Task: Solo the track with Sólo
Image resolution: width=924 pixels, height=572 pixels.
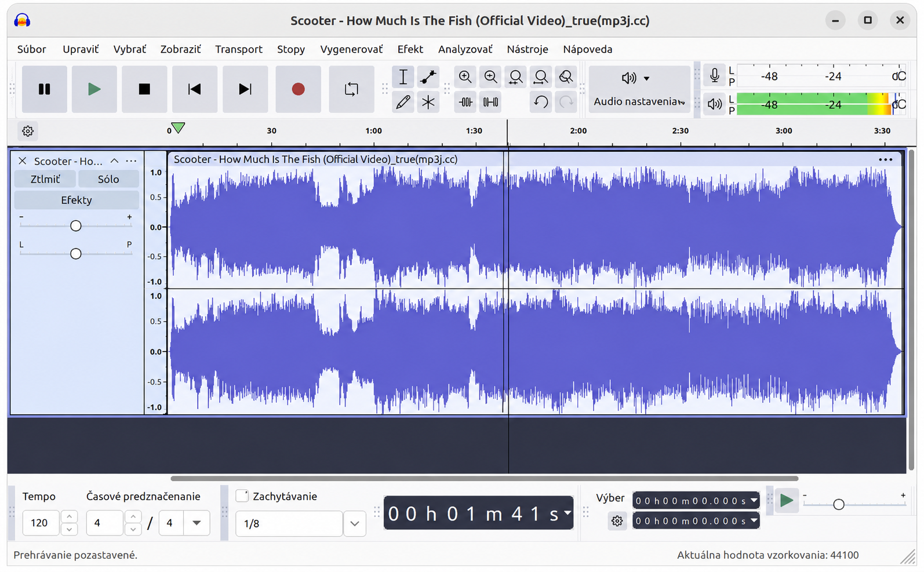Action: (x=108, y=179)
